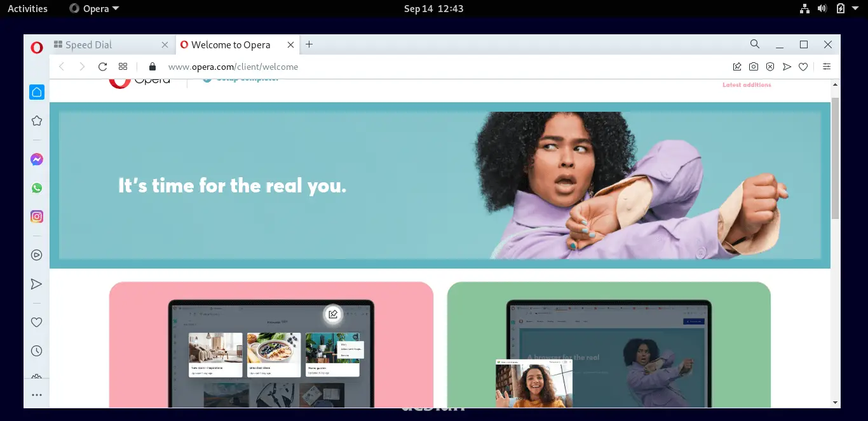Click the scrollbar down arrow
Image resolution: width=868 pixels, height=421 pixels.
(x=836, y=403)
